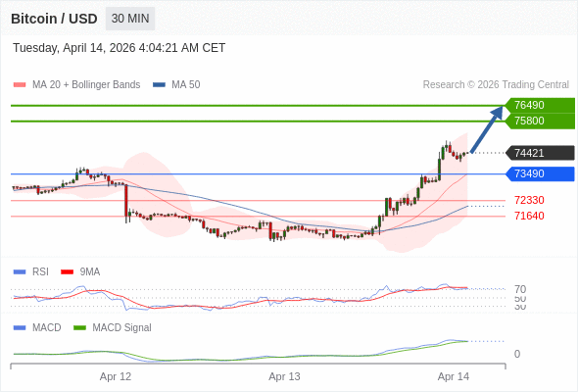Click the Apr 12 date axis label
578x392 pixels.
[116, 377]
